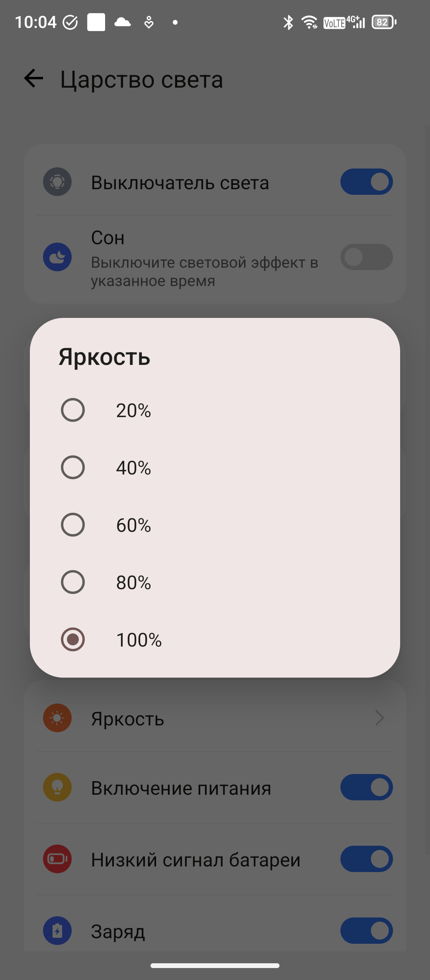Viewport: 430px width, 980px height.
Task: Tap the Bluetooth status bar icon
Action: coord(288,22)
